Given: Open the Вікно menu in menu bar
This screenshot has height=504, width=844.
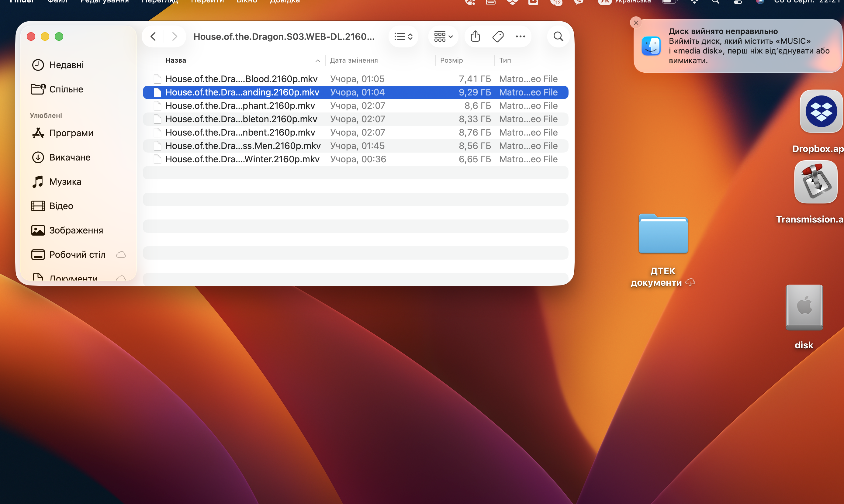Looking at the screenshot, I should 247,2.
